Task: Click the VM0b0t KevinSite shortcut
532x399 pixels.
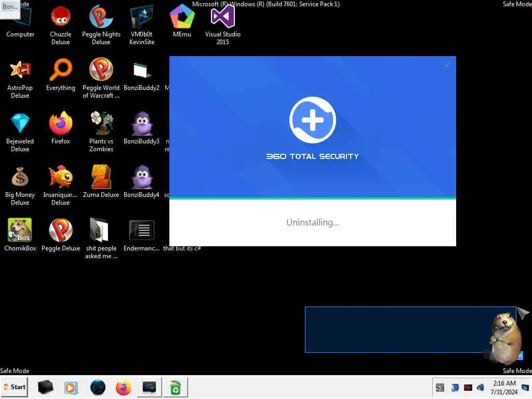Action: [x=142, y=26]
